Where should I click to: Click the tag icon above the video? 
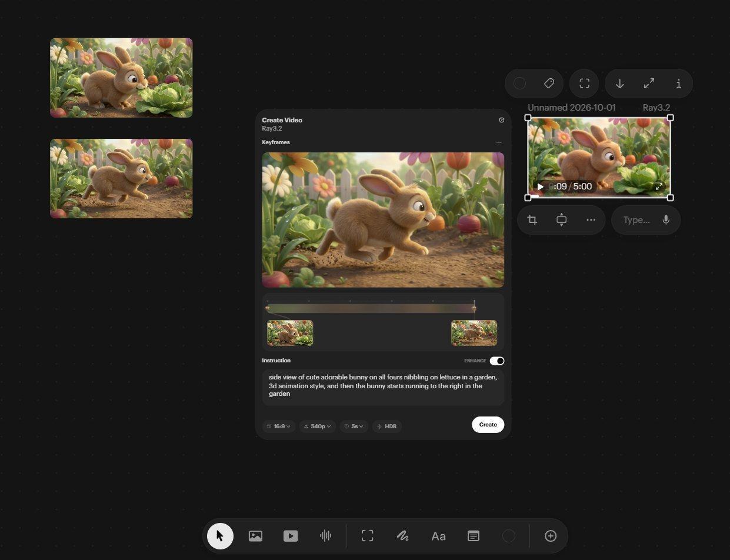[549, 84]
